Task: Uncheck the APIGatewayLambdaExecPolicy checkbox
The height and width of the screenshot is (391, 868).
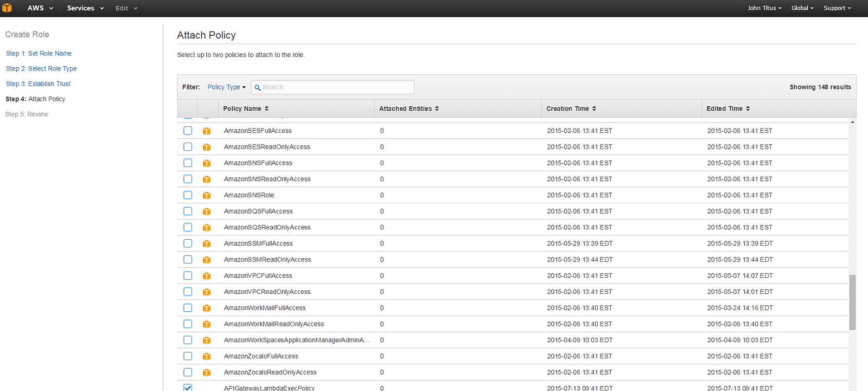Action: 188,388
